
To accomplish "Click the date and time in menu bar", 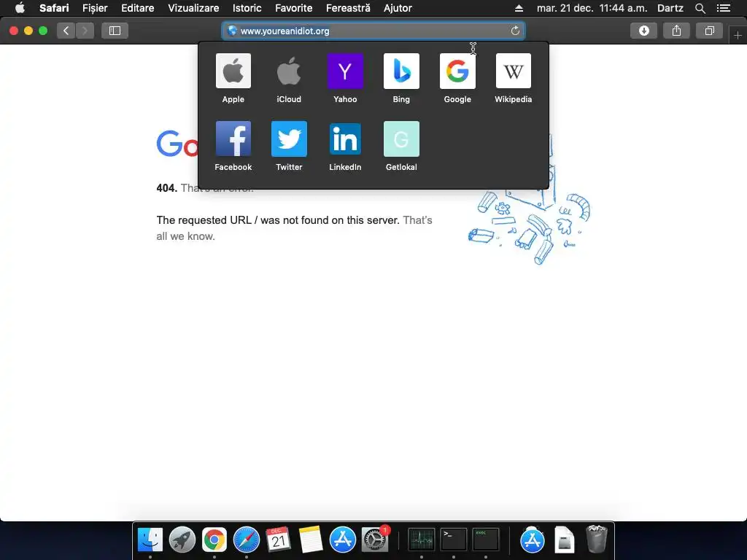I will (x=592, y=8).
